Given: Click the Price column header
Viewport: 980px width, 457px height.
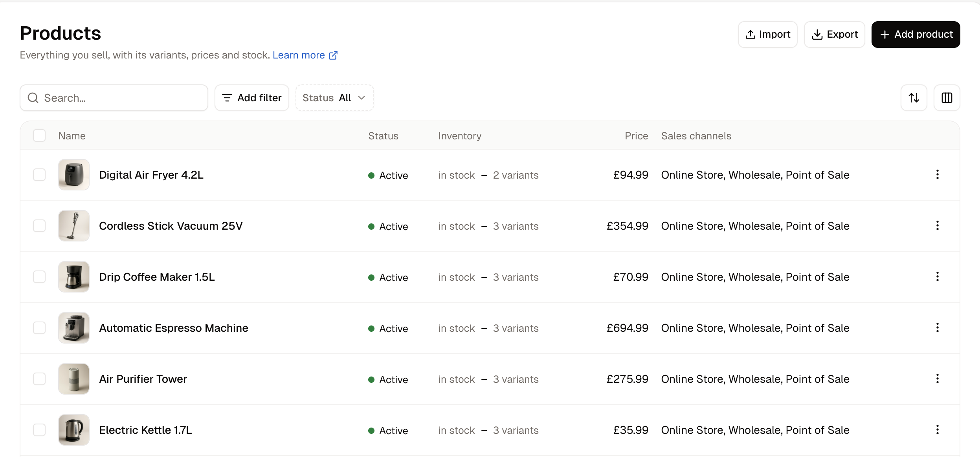Looking at the screenshot, I should pyautogui.click(x=636, y=136).
